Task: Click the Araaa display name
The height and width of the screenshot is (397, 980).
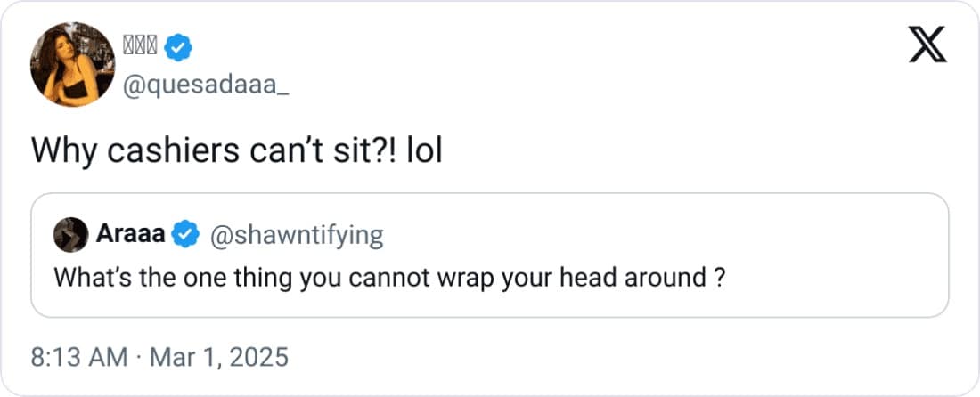Action: pos(129,235)
